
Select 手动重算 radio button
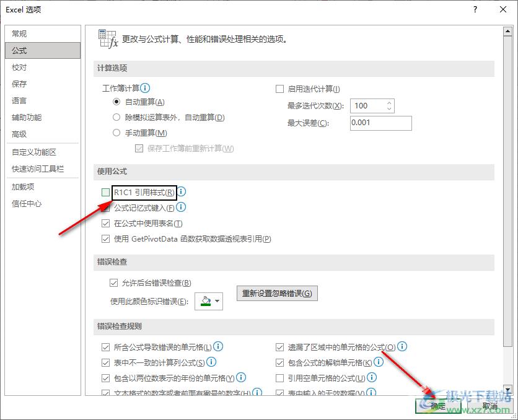(x=116, y=133)
